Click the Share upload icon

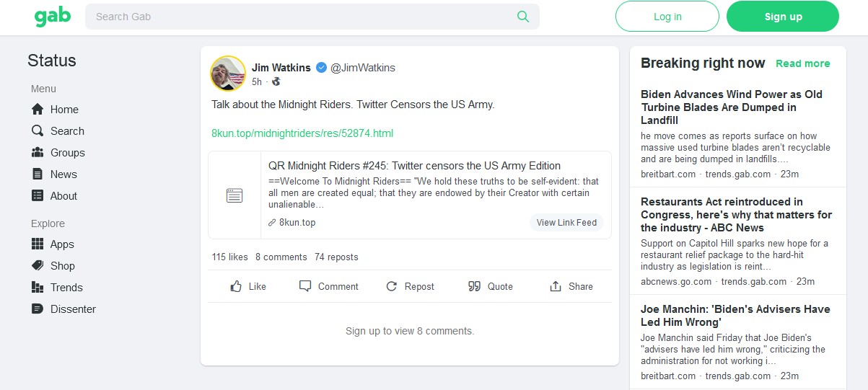click(x=556, y=286)
